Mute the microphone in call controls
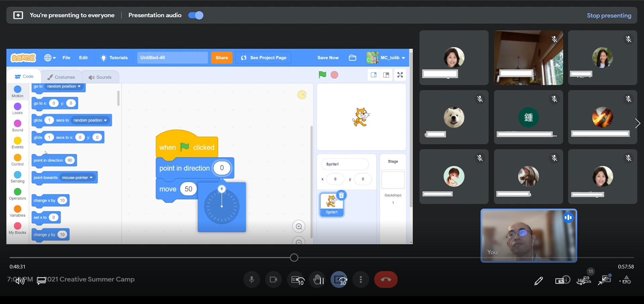 pos(252,280)
